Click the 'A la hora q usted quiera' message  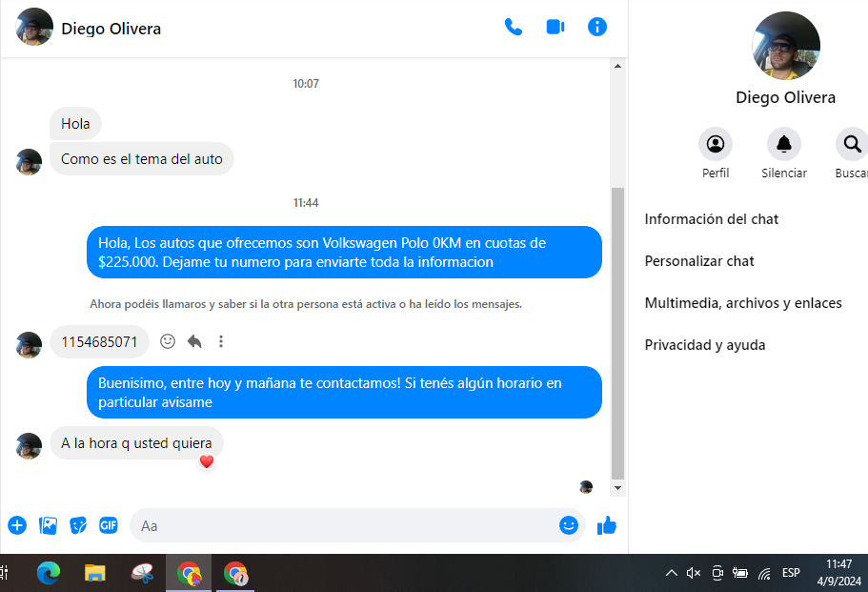(136, 443)
